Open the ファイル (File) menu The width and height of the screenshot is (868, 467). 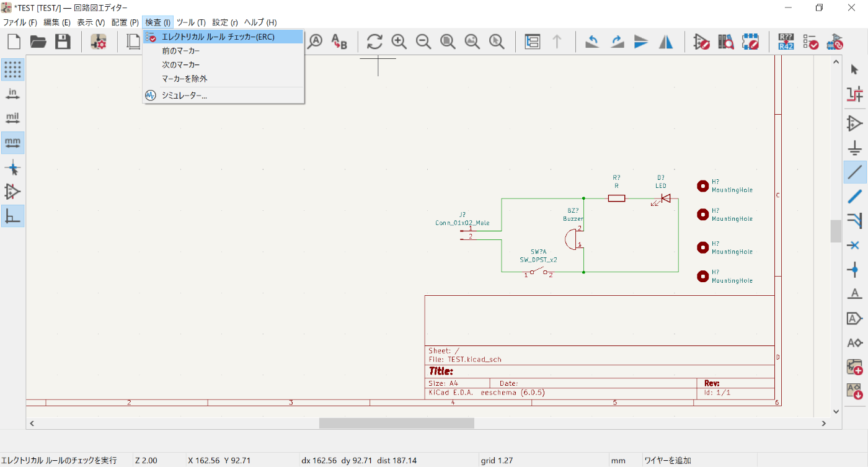tap(20, 22)
